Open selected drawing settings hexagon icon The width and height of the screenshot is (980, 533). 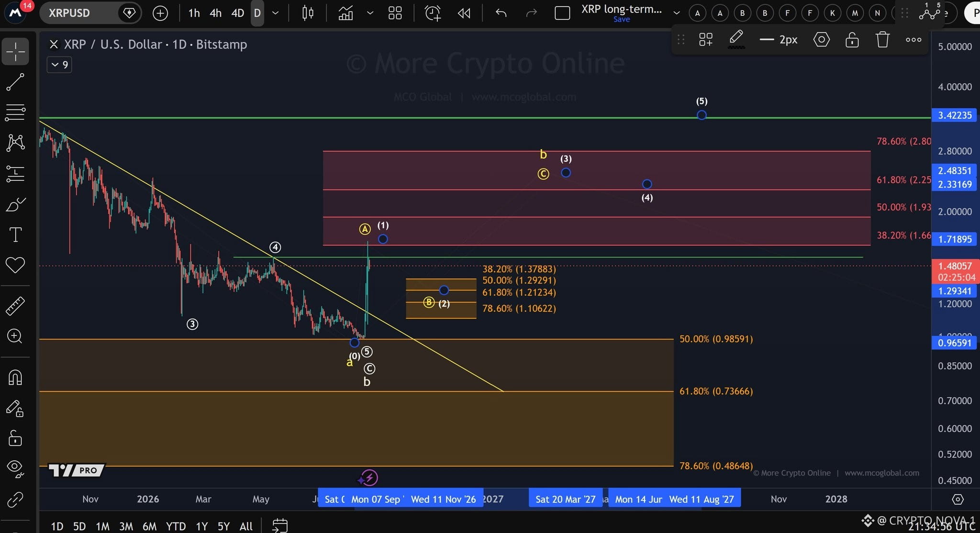pos(822,40)
